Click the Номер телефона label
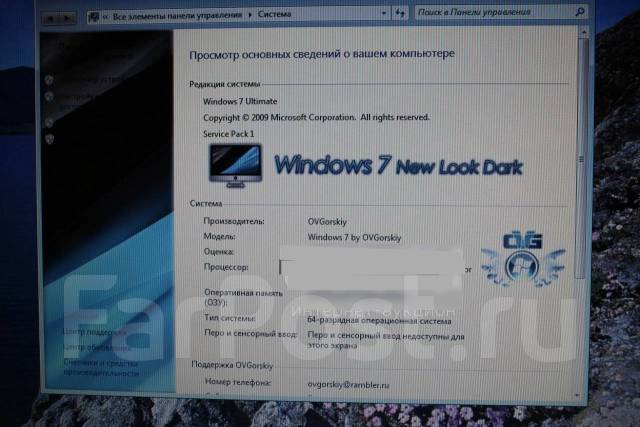This screenshot has height=427, width=640. click(238, 382)
